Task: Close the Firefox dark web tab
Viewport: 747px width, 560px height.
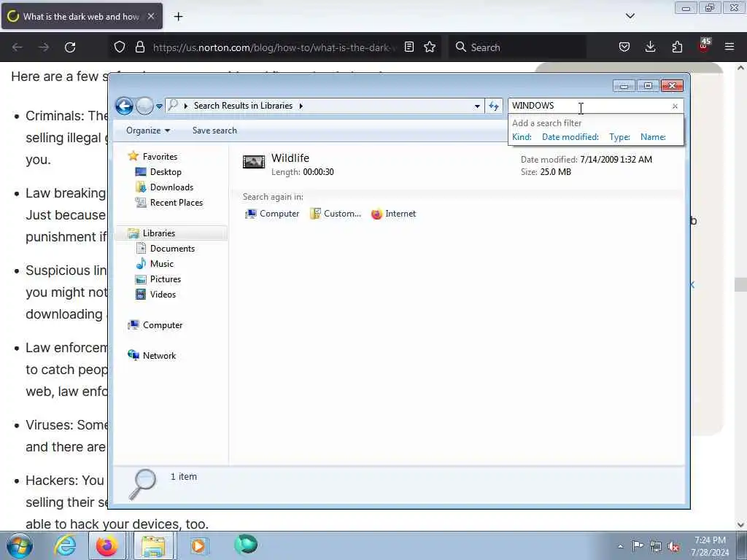Action: click(151, 16)
